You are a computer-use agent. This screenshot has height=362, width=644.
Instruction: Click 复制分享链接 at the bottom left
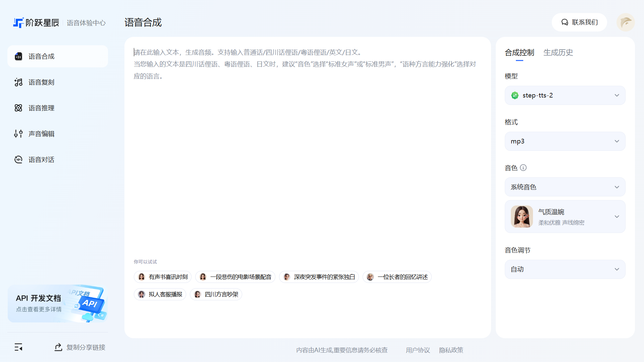click(80, 347)
